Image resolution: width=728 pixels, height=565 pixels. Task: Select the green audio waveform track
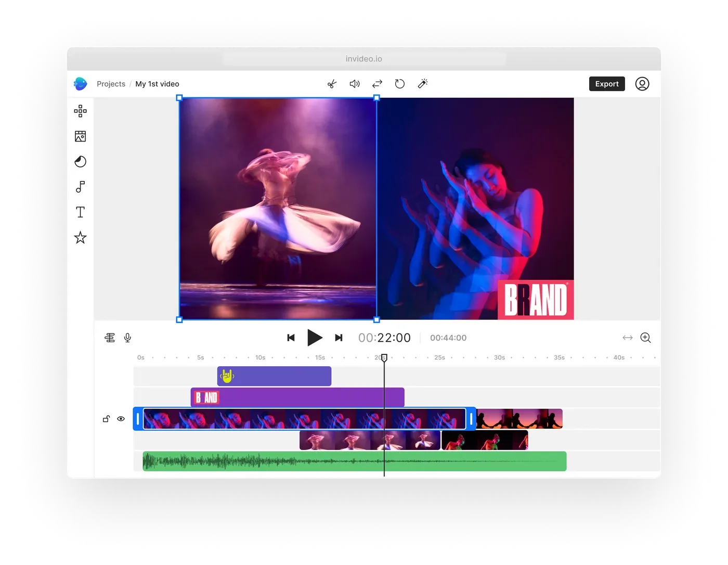(355, 461)
